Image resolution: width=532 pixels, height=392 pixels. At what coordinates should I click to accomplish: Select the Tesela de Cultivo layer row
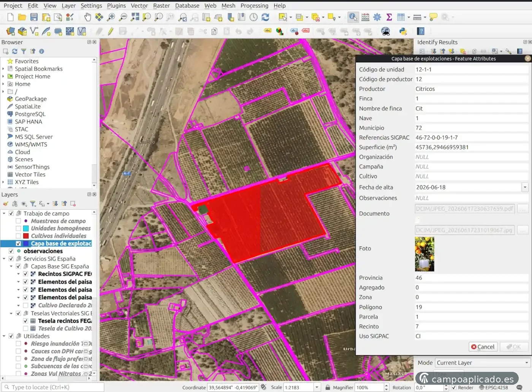pyautogui.click(x=61, y=329)
